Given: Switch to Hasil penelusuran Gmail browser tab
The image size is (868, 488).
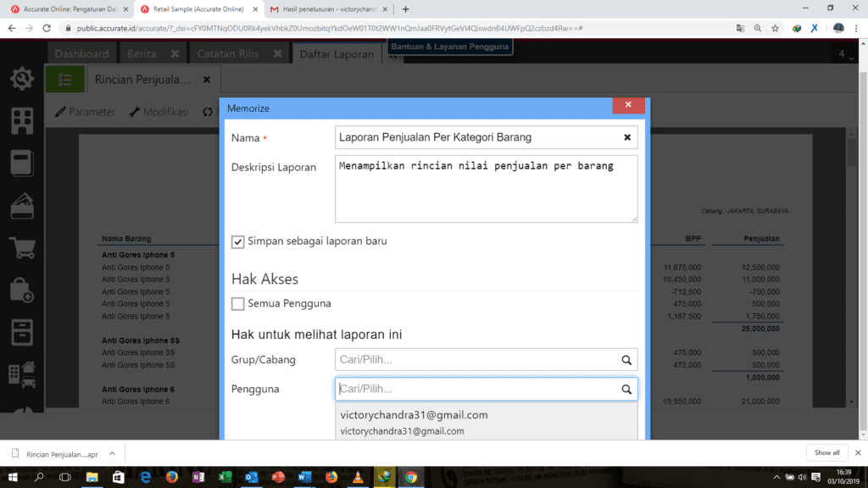Looking at the screenshot, I should 329,8.
